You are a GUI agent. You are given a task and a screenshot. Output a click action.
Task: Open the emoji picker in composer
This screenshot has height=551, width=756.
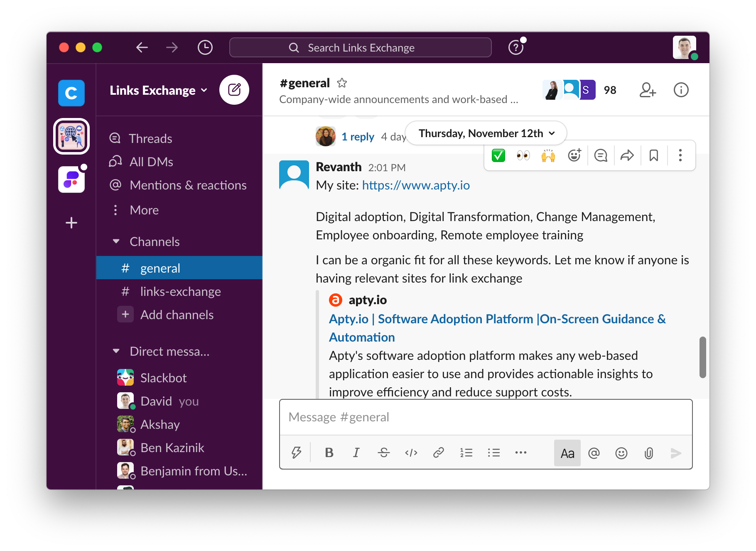pyautogui.click(x=621, y=453)
